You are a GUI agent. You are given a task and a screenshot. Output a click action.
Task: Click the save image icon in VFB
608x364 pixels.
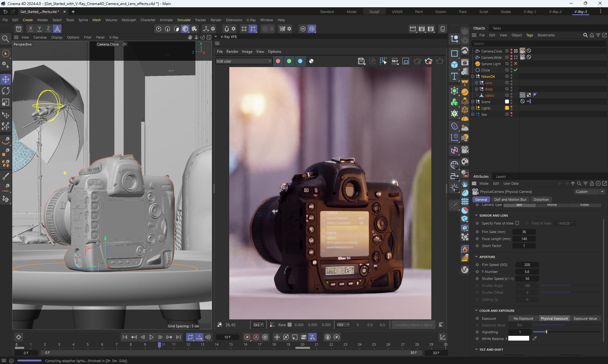click(361, 61)
